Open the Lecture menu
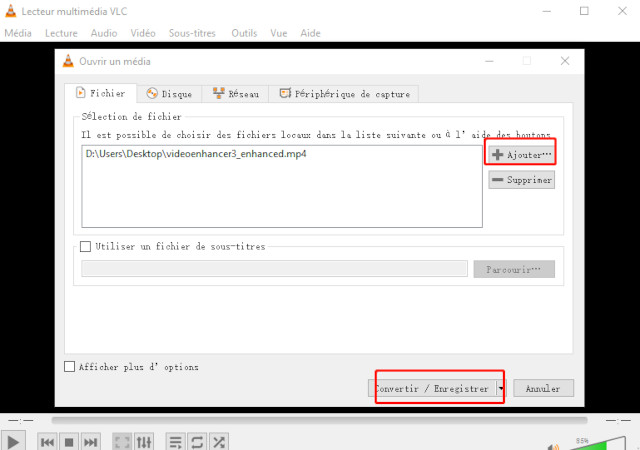The height and width of the screenshot is (450, 640). (61, 33)
